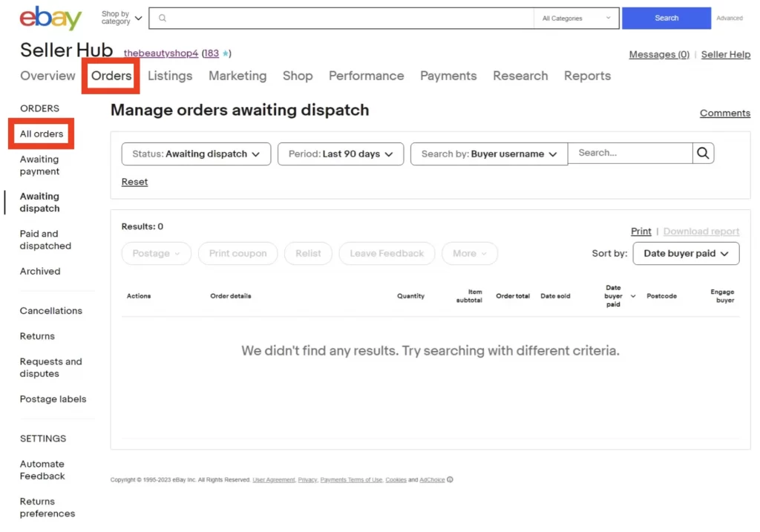This screenshot has height=532, width=760.
Task: Switch to Research tab
Action: tap(520, 76)
